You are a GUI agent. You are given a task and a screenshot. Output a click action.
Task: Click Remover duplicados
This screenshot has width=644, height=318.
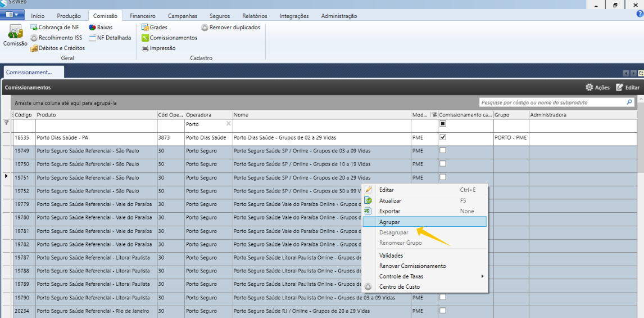coord(230,27)
